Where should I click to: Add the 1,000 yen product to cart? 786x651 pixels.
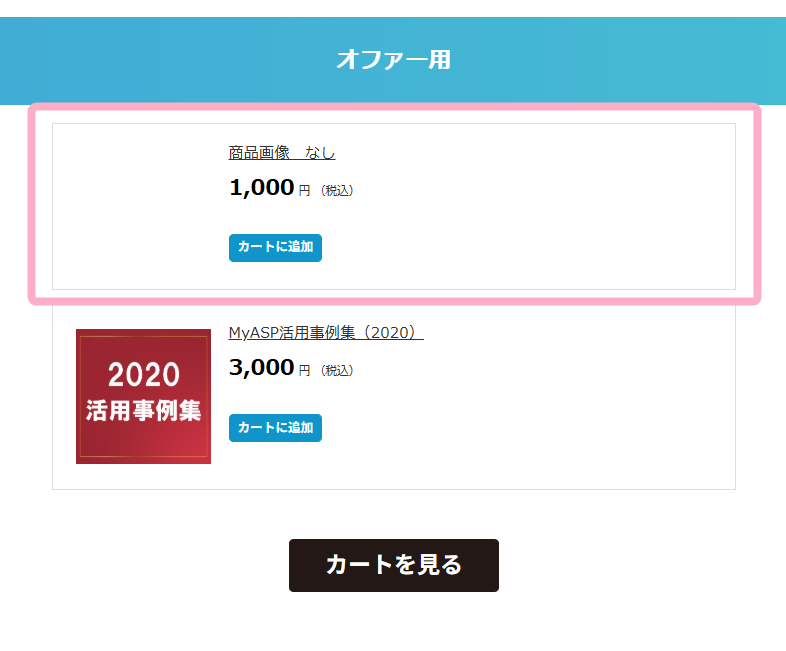(x=275, y=248)
